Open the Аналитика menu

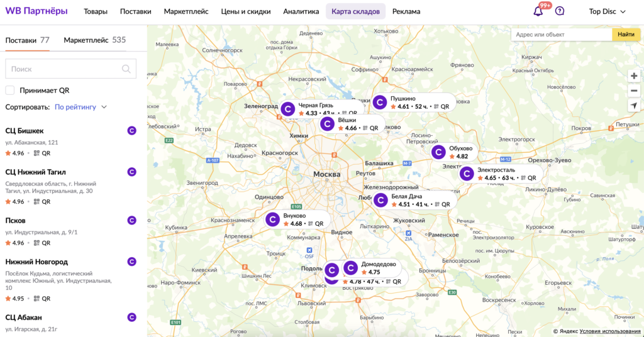(x=301, y=11)
